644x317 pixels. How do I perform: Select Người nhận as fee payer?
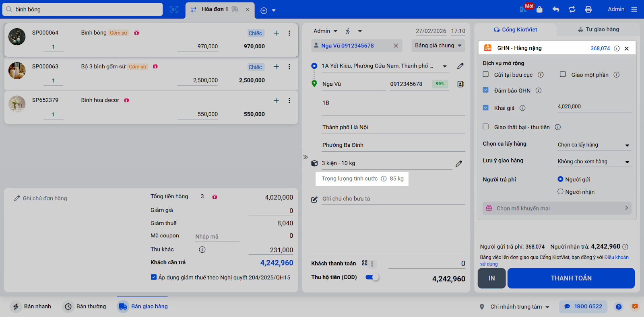(560, 191)
